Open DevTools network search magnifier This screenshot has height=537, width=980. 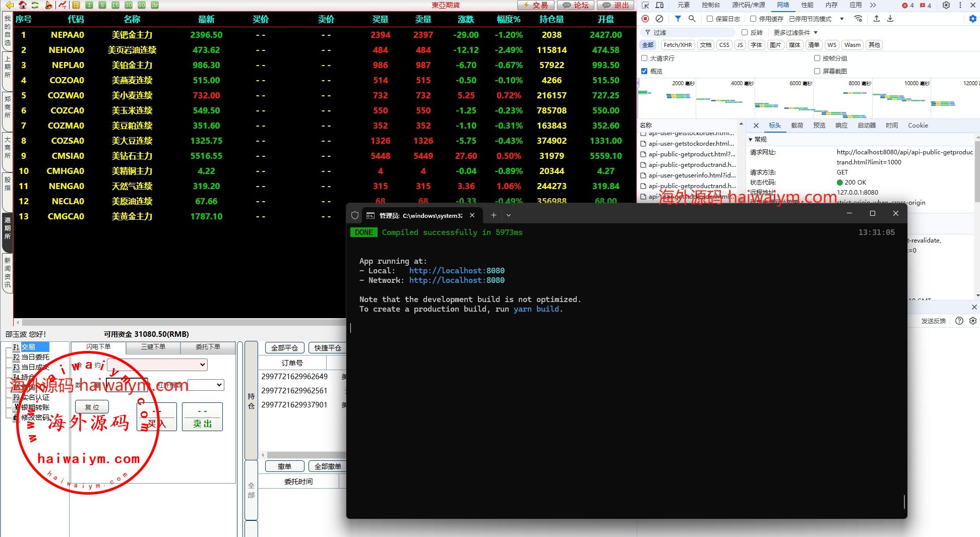[692, 19]
